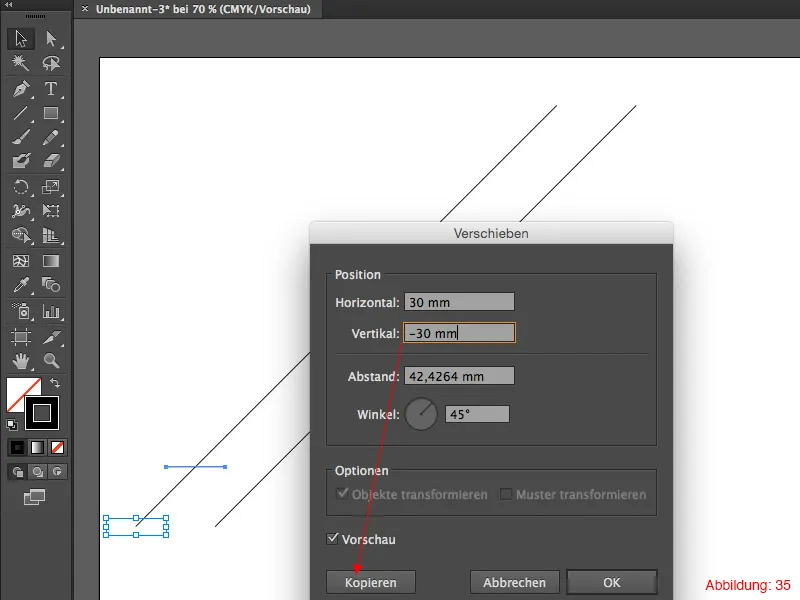Viewport: 800px width, 600px height.
Task: Click the Winkel angle value field
Action: [477, 414]
